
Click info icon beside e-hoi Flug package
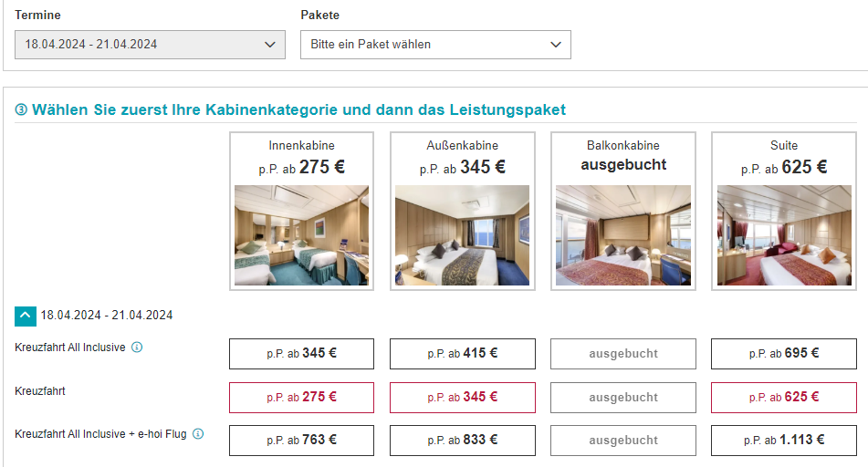tap(198, 434)
